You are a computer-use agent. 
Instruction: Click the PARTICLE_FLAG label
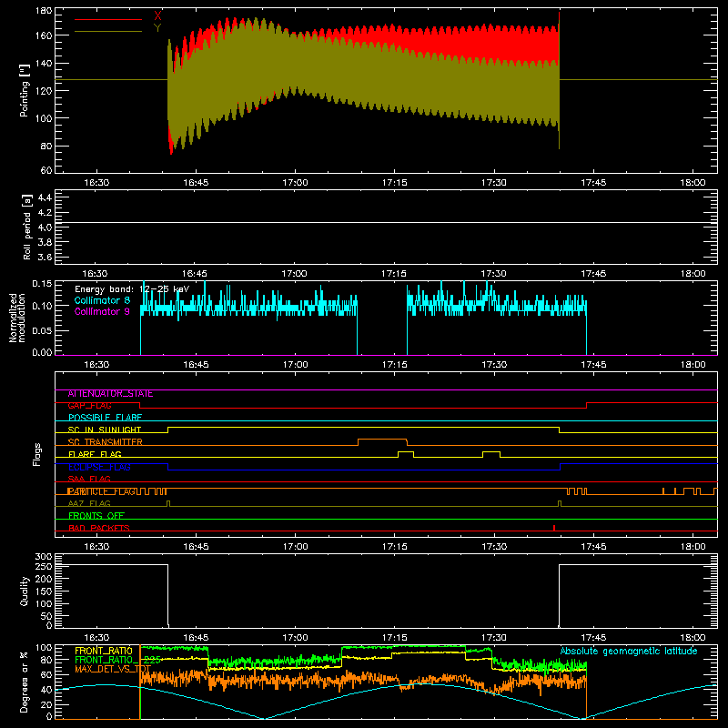point(101,491)
